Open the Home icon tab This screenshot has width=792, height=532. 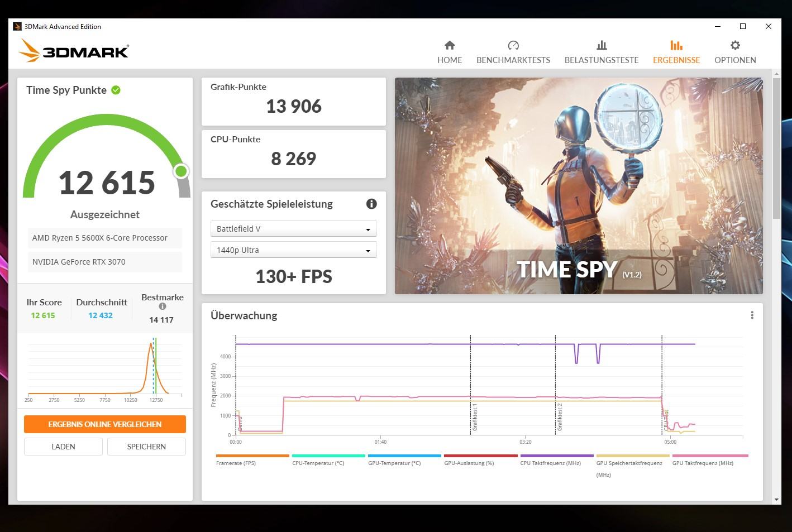(450, 45)
